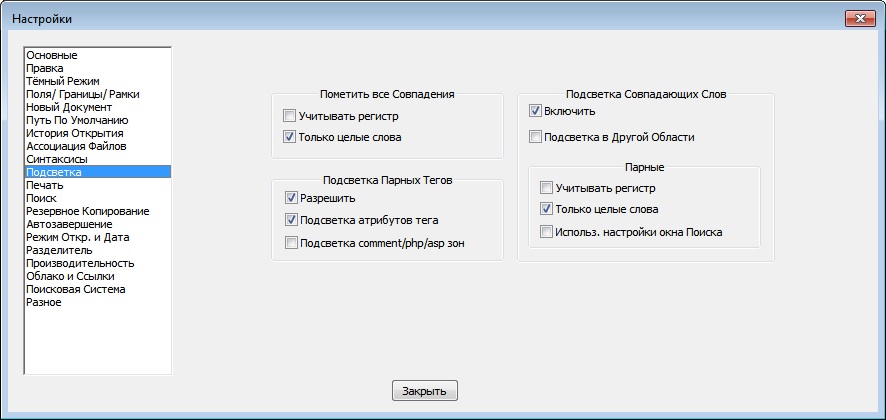
Task: Select Облако и Ссылки in the list
Action: (x=70, y=276)
